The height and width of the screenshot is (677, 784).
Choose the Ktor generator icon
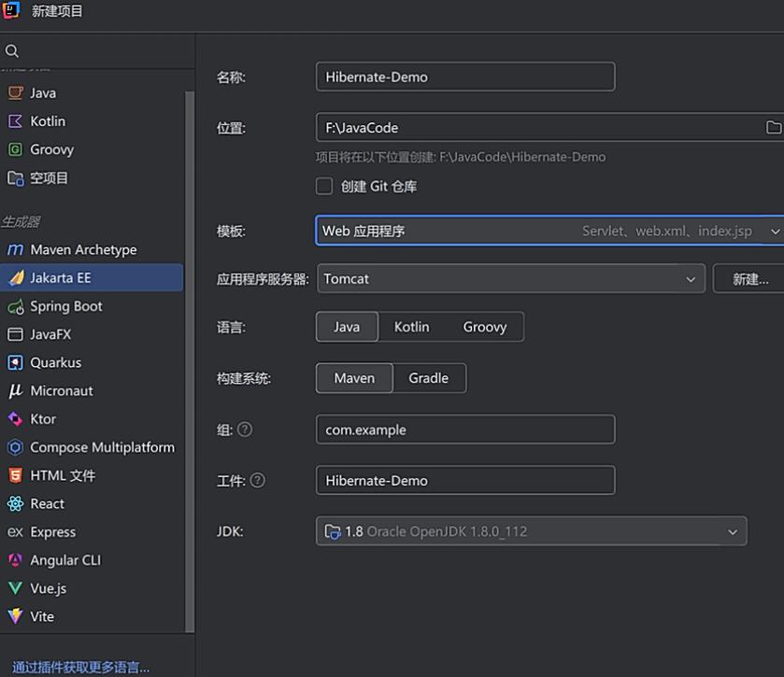coord(16,419)
